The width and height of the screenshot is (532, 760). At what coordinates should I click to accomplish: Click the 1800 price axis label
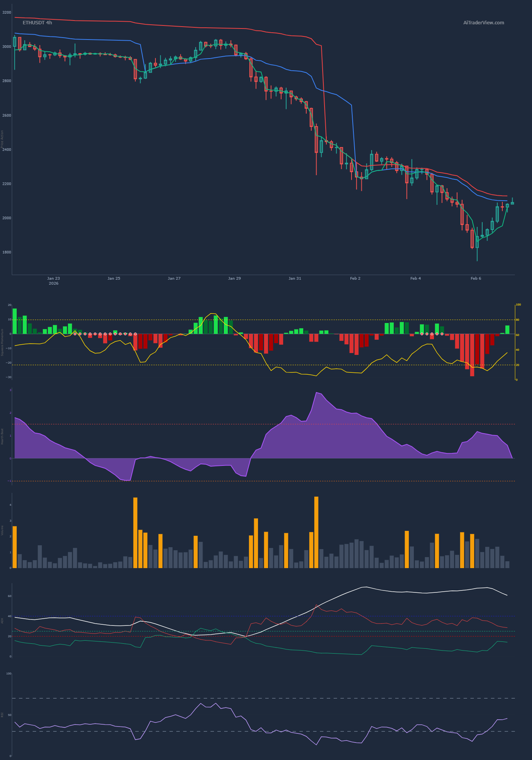coord(6,252)
